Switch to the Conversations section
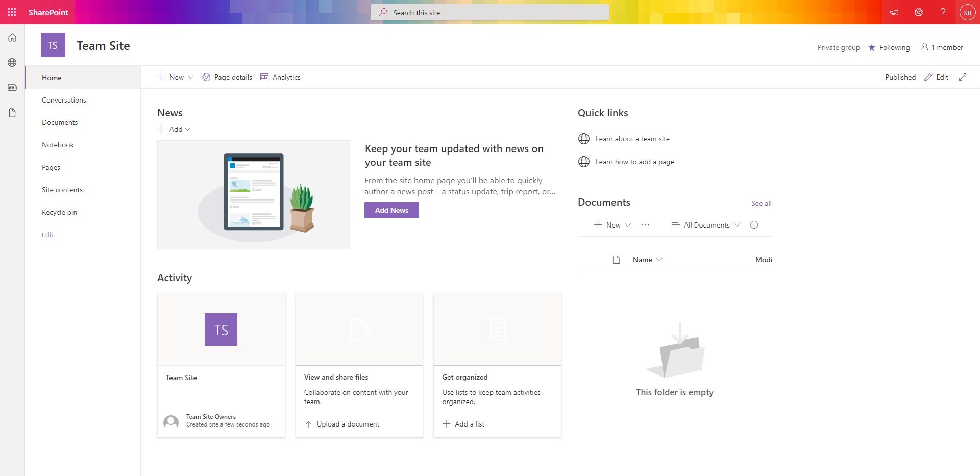 pyautogui.click(x=64, y=99)
